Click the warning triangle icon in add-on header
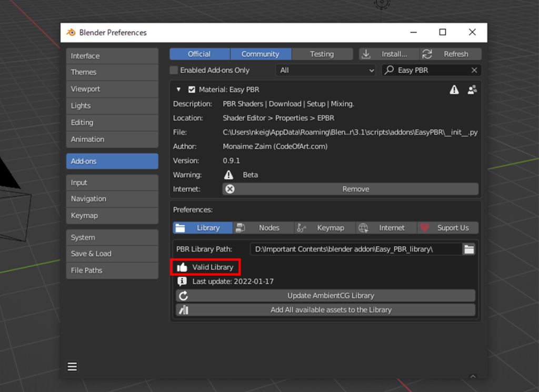Screen dimensions: 539x392 click(454, 90)
